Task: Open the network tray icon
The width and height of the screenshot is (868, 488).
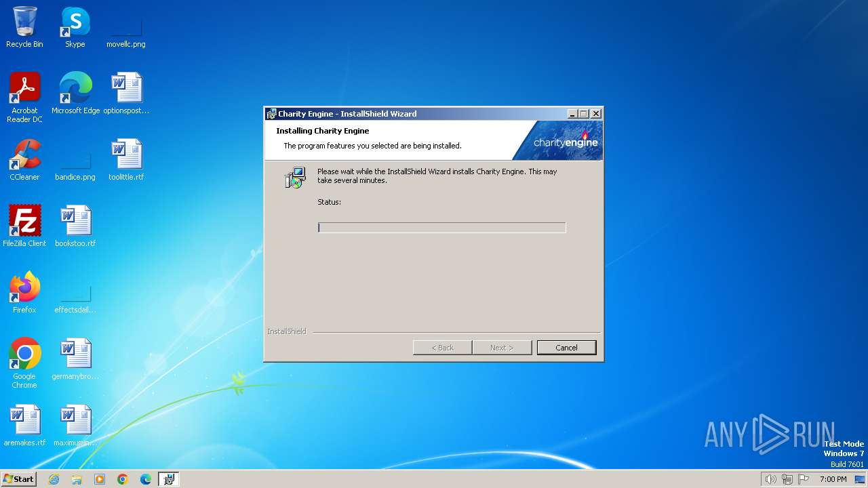Action: click(787, 479)
